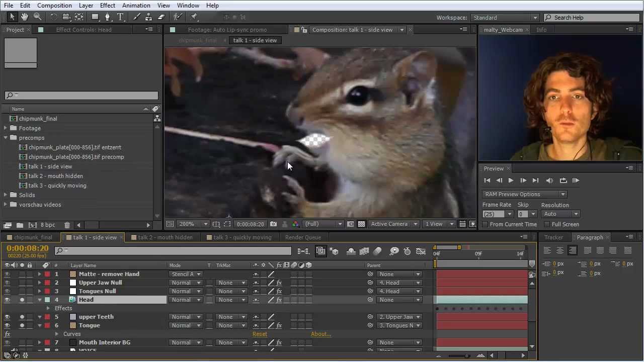
Task: Enable Full Screen checkbox
Action: [x=547, y=224]
